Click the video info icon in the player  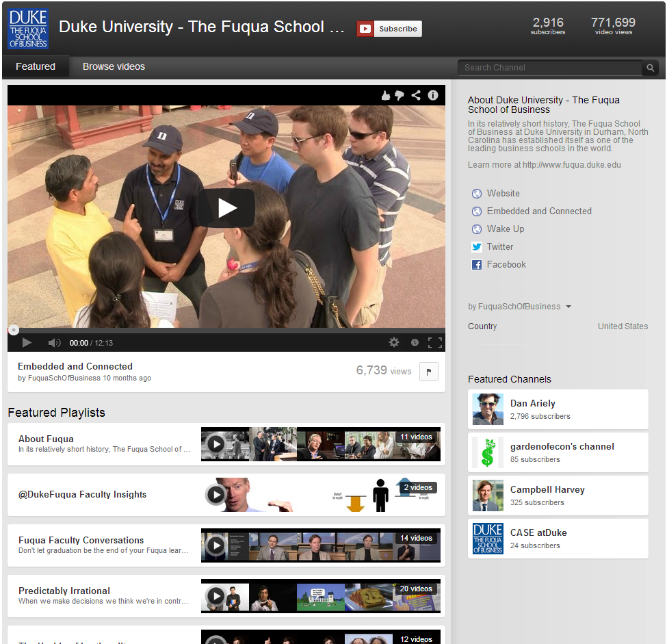(x=432, y=96)
